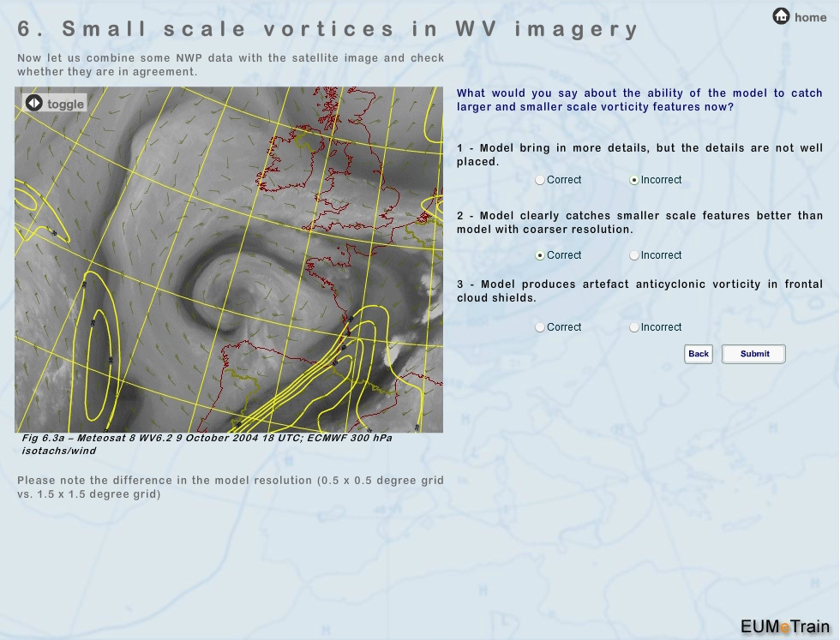Select Correct for statement 1
840x640 pixels.
540,180
